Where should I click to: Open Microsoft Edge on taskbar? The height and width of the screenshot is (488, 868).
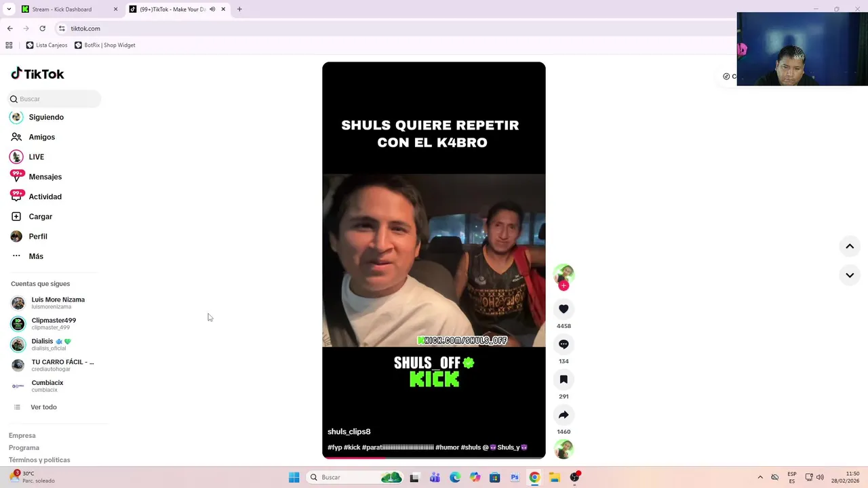[455, 478]
